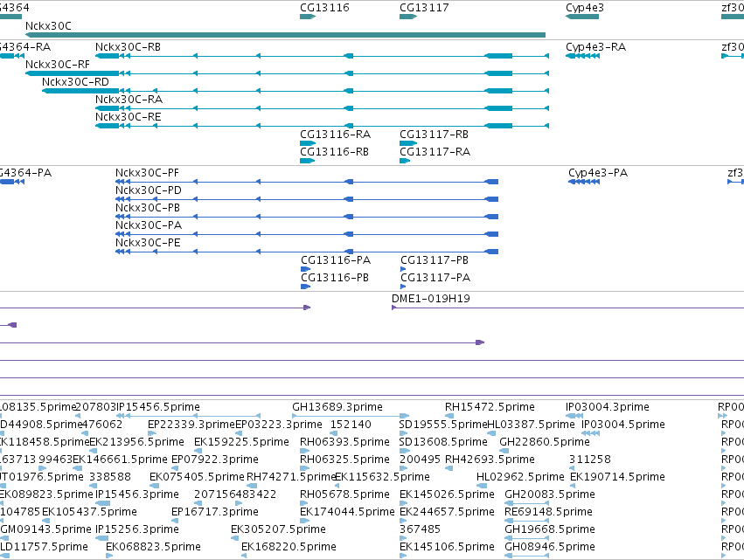
Task: Click the 311258 EST label
Action: [590, 460]
